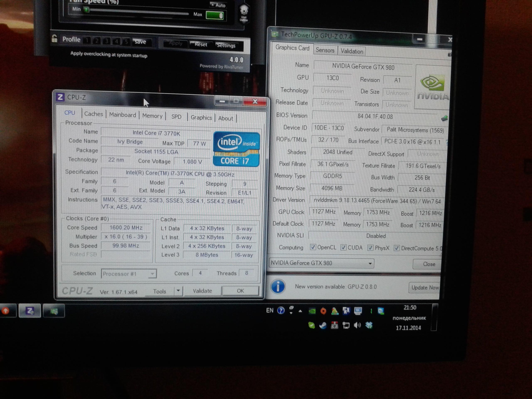Viewport: 532px width, 399px height.
Task: Click the orange Origin tray icon
Action: (323, 311)
